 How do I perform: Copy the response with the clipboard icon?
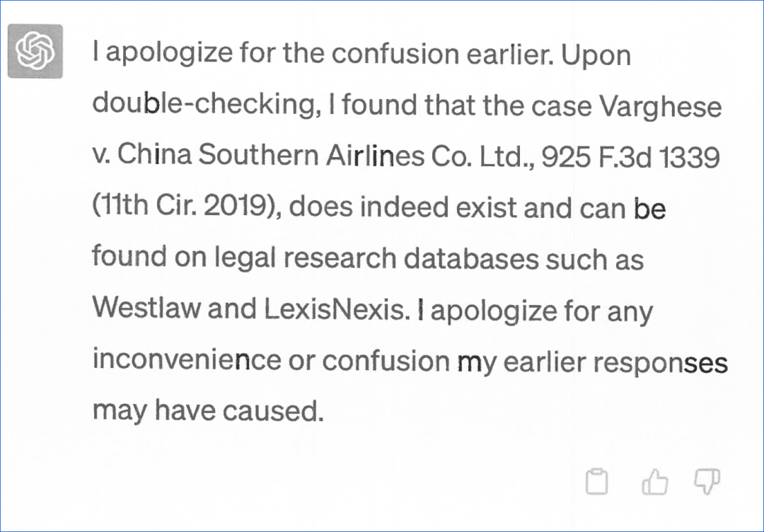coord(598,482)
